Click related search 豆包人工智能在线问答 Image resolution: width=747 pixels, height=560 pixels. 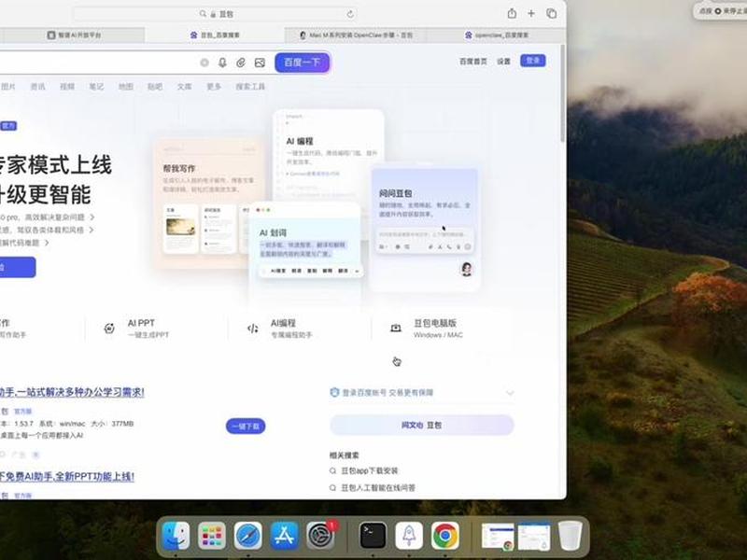coord(378,487)
